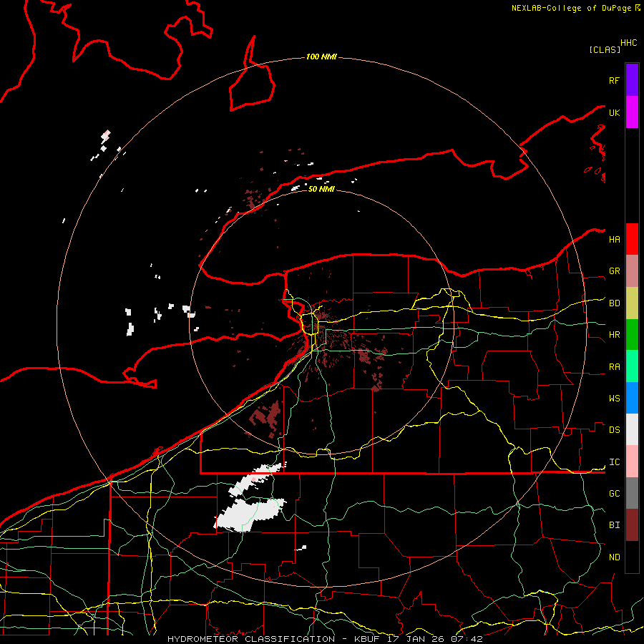Select the WS blue legend swatch
Screen dimensions: 644x644
(x=632, y=398)
